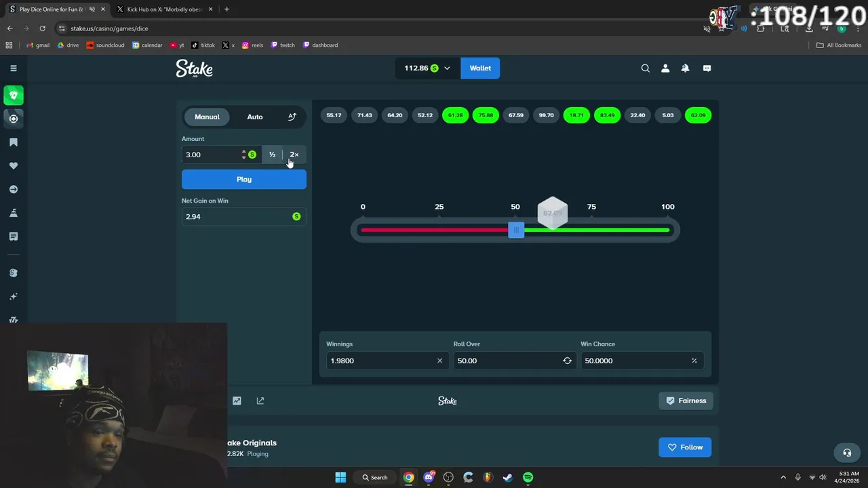Open the sports section sidebar icon
Screen dimensions: 868x488
point(13,119)
